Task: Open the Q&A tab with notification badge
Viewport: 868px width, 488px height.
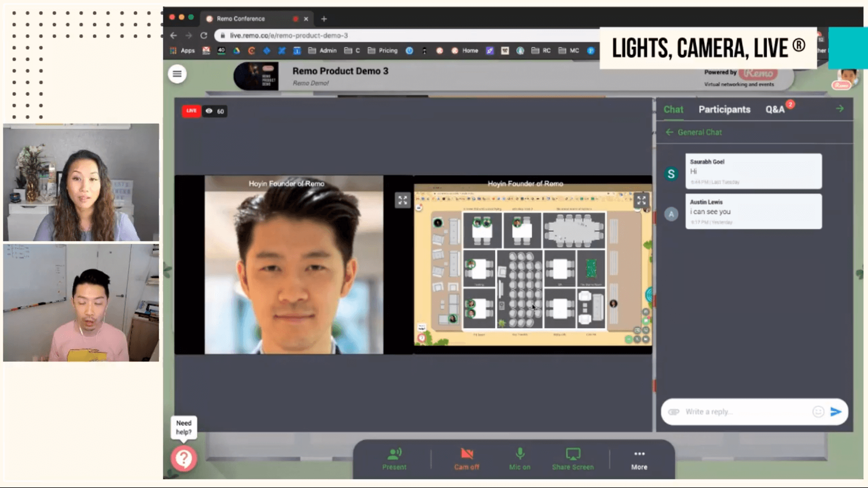Action: pyautogui.click(x=775, y=109)
